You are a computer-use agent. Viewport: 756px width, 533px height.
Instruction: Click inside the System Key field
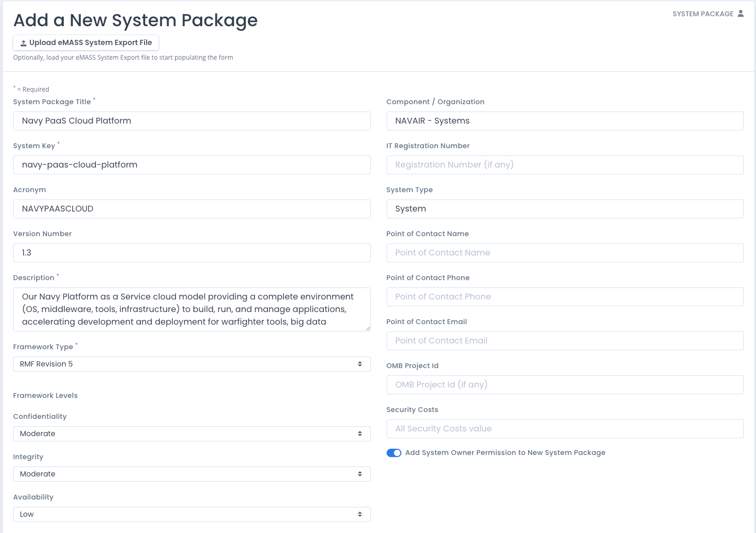[x=191, y=165]
